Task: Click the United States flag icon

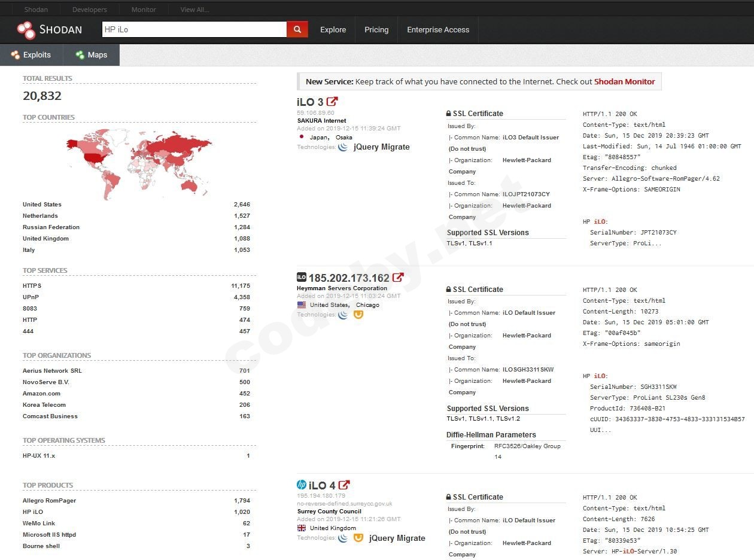Action: click(302, 305)
